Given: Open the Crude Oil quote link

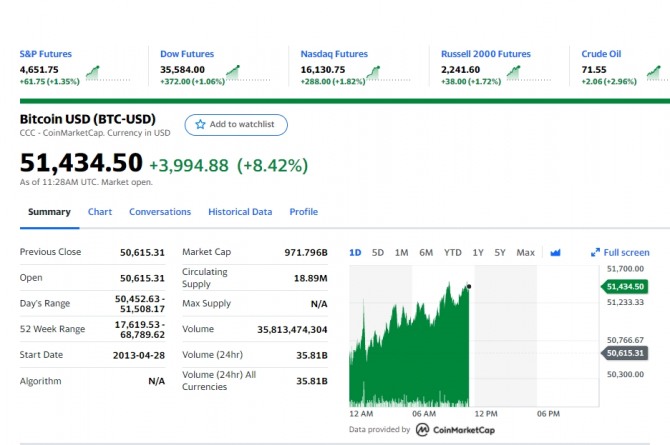Looking at the screenshot, I should pos(601,54).
